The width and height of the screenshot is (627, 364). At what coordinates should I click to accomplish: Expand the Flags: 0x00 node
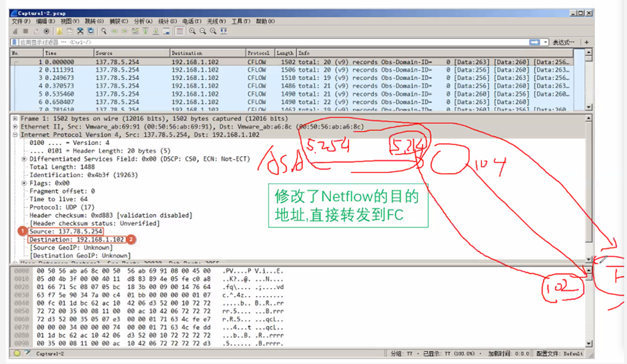(24, 183)
